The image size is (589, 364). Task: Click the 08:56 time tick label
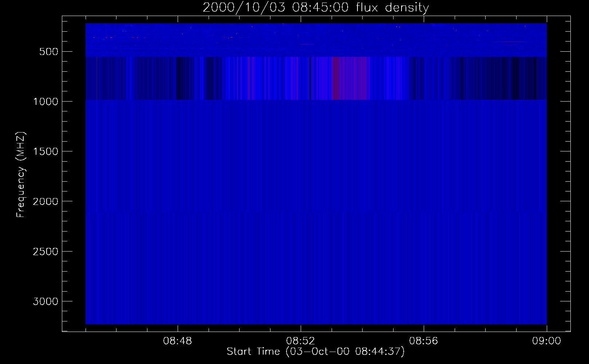click(x=424, y=341)
